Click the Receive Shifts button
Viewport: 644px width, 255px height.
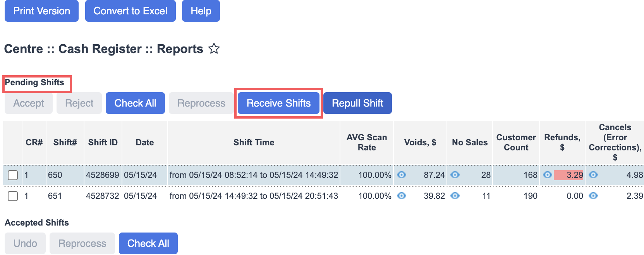coord(278,103)
